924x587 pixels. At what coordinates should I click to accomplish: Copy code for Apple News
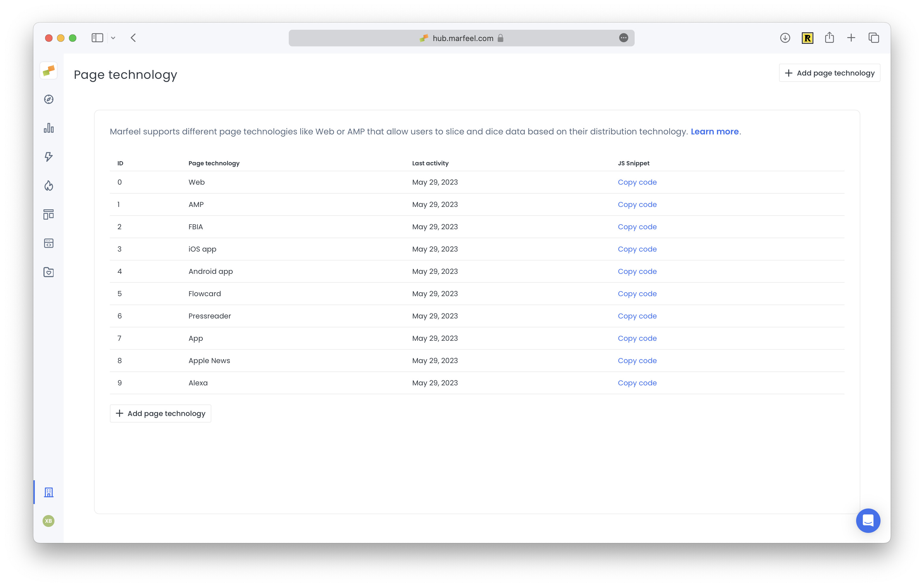tap(637, 360)
